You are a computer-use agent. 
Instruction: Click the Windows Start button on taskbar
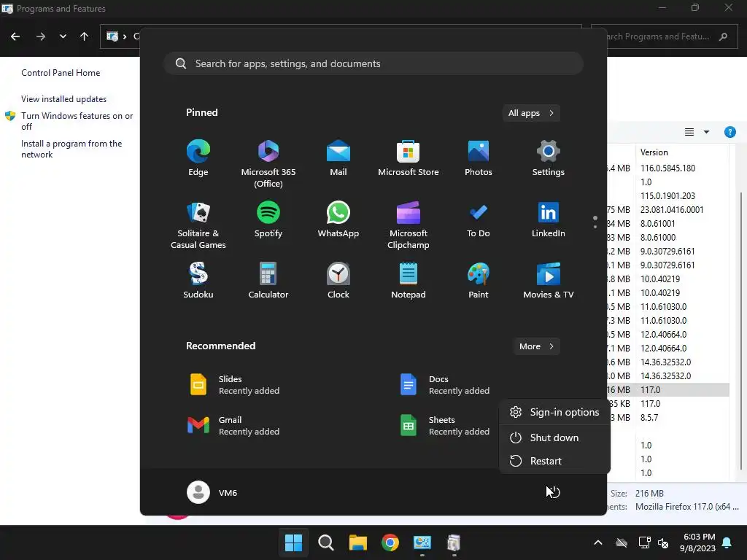click(x=293, y=542)
